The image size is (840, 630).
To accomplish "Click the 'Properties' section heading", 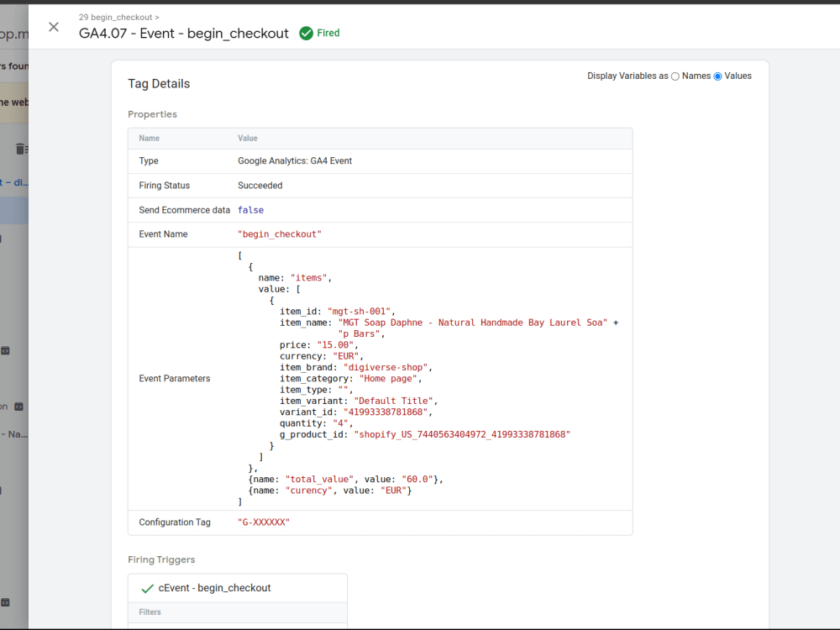I will [152, 114].
